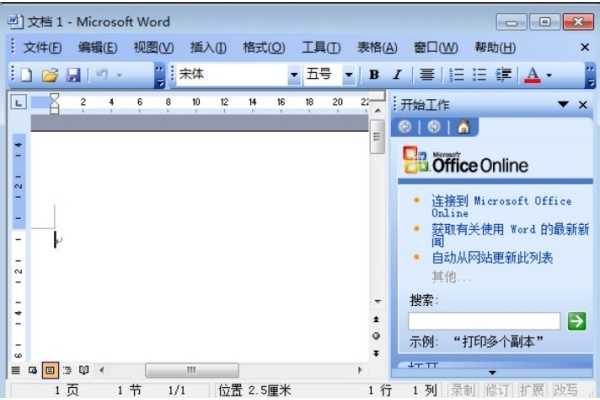Switch to Print layout view
Image resolution: width=600 pixels, height=400 pixels.
[50, 370]
